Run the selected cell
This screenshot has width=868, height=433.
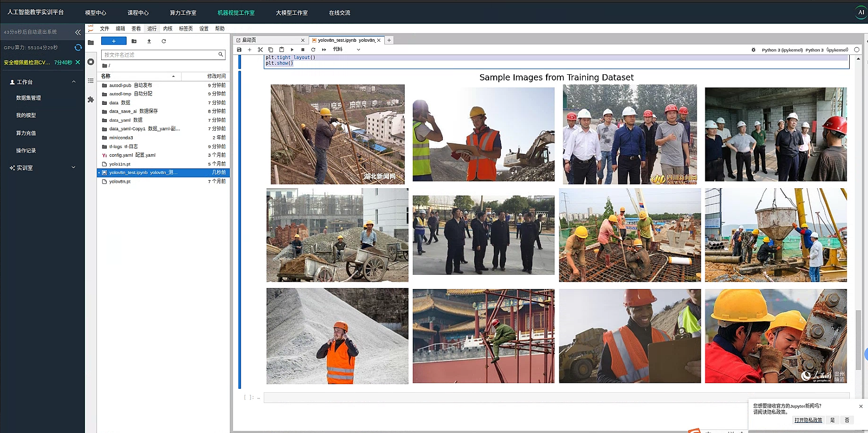click(x=292, y=50)
